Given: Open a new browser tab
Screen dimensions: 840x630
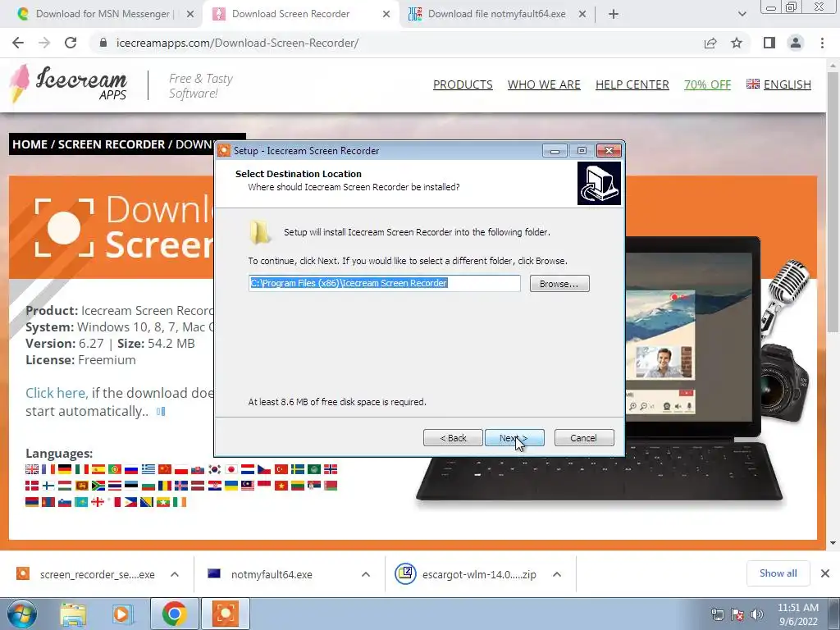Looking at the screenshot, I should tap(614, 14).
